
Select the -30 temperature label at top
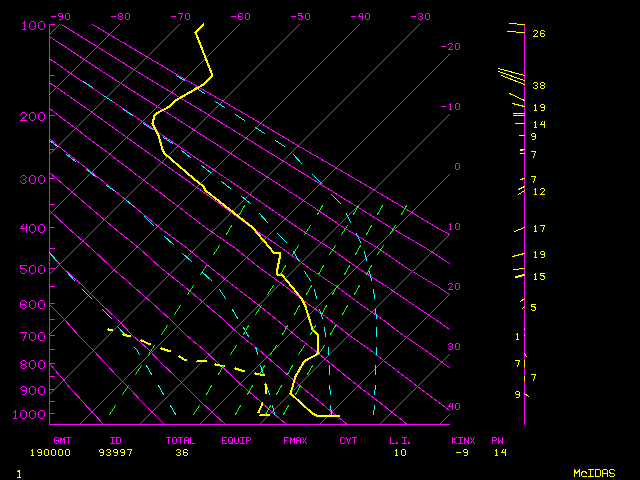420,16
